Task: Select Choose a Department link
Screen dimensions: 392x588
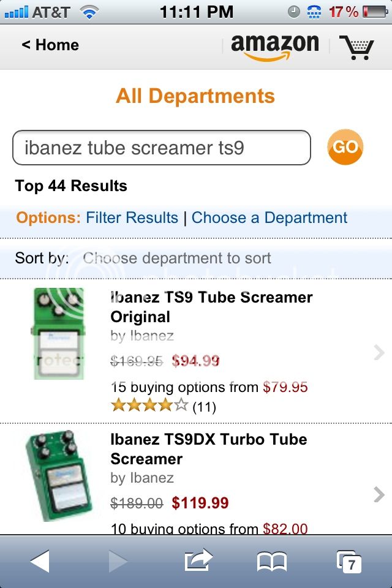Action: pos(269,217)
